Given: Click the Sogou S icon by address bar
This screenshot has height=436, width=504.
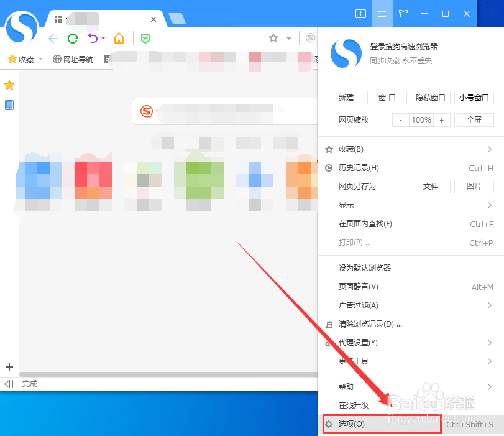Looking at the screenshot, I should pyautogui.click(x=310, y=38).
